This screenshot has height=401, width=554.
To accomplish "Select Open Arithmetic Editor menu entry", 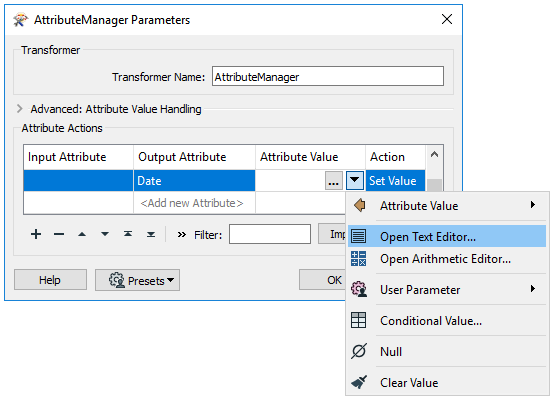I will 447,259.
